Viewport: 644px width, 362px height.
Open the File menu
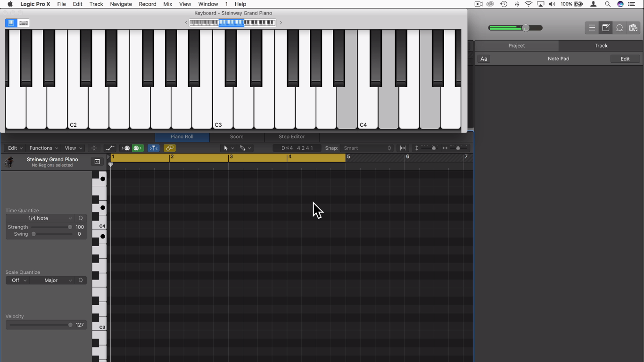click(x=61, y=4)
